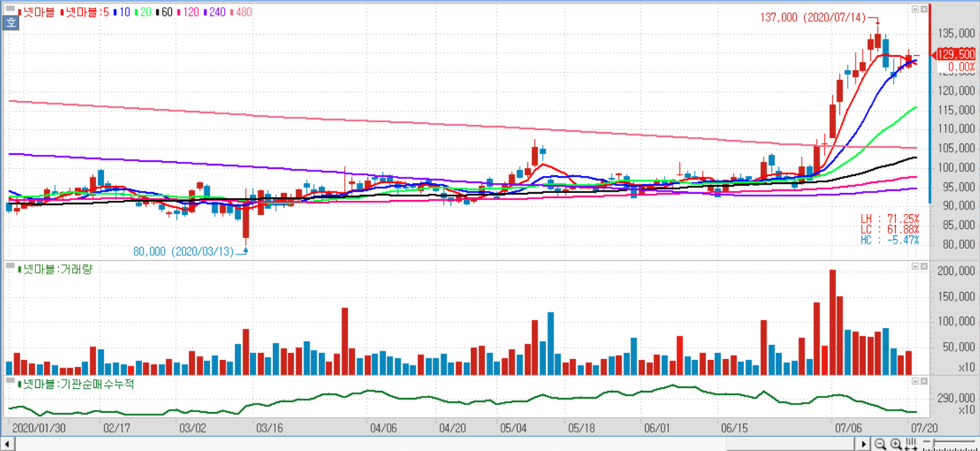
Task: Close the price chart panel
Action: click(x=923, y=10)
